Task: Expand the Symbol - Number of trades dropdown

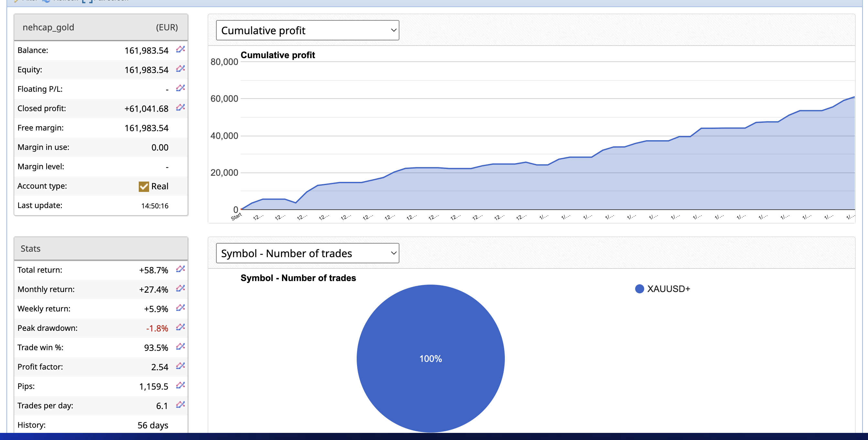Action: [x=307, y=253]
